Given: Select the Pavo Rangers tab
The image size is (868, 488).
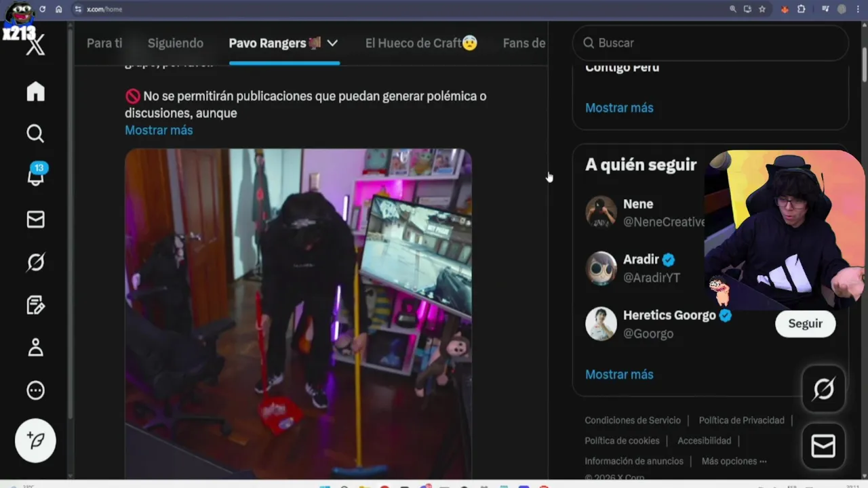Looking at the screenshot, I should coord(275,43).
